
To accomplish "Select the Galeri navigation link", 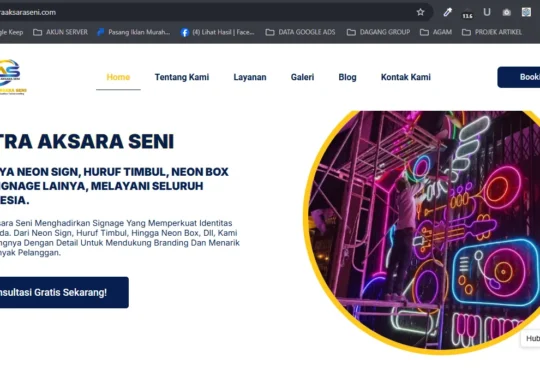I will (302, 77).
